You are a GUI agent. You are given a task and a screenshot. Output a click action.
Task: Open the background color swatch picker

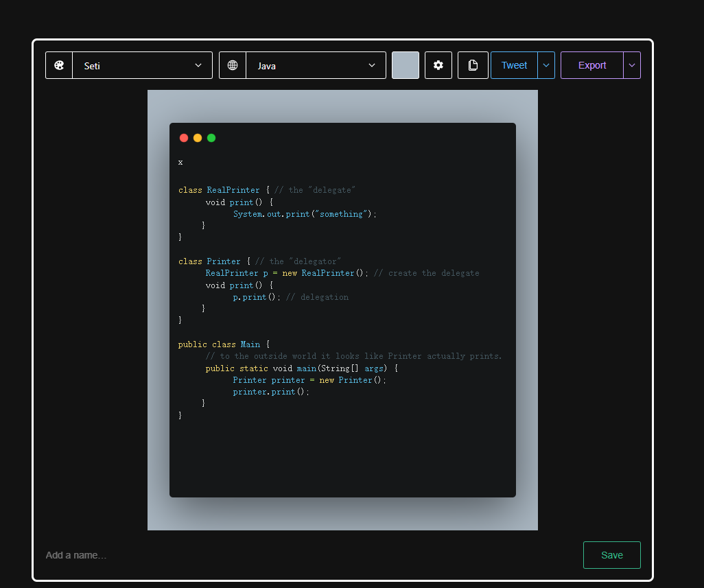tap(406, 65)
